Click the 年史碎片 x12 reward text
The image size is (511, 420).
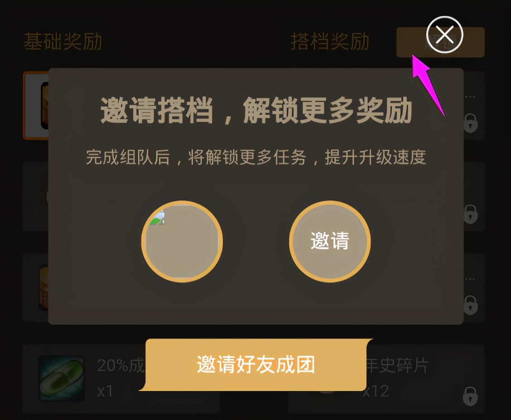tap(395, 377)
